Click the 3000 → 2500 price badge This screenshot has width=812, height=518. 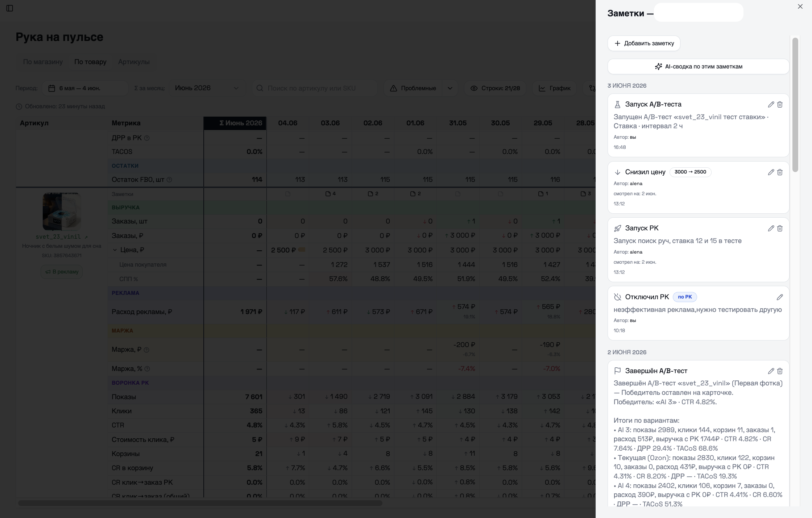pos(690,172)
